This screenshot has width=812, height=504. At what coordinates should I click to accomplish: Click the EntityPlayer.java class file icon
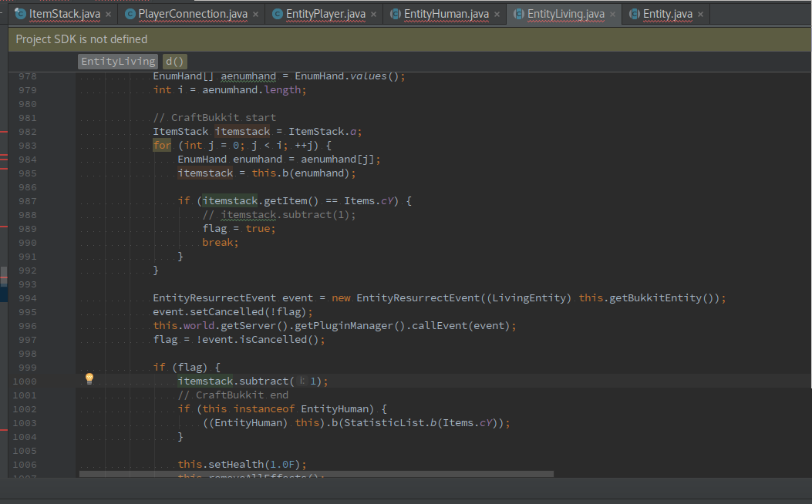(278, 14)
